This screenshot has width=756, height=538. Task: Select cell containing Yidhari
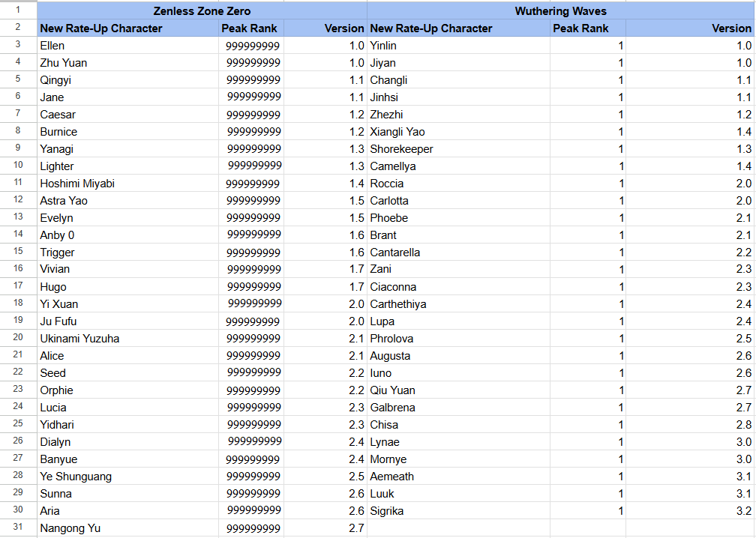(x=127, y=425)
